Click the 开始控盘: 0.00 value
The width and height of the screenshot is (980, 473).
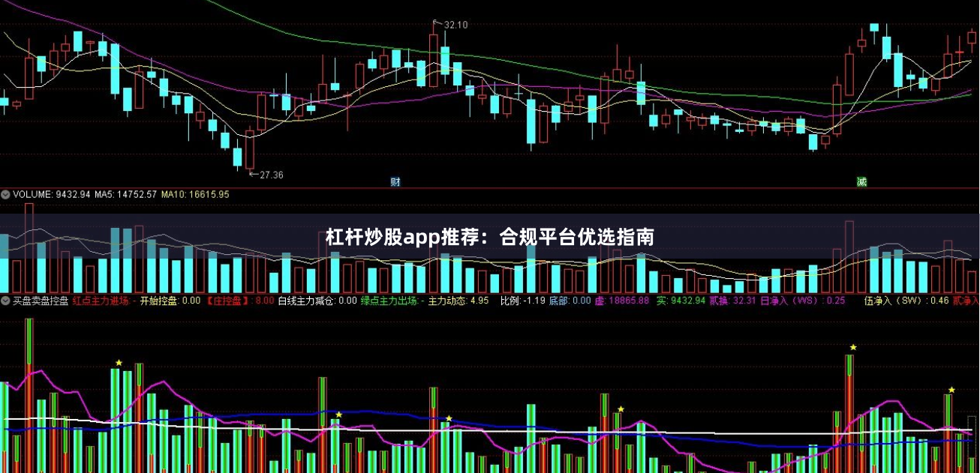point(170,301)
